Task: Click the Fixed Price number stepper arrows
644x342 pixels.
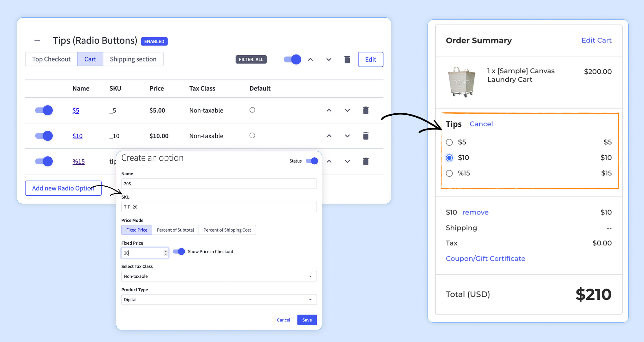Action: click(x=166, y=253)
